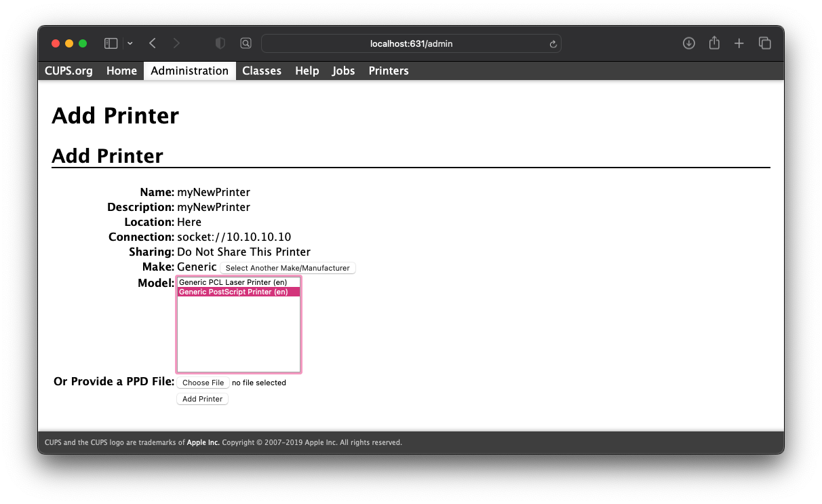Click the Add Printer button
Image resolution: width=822 pixels, height=504 pixels.
202,399
